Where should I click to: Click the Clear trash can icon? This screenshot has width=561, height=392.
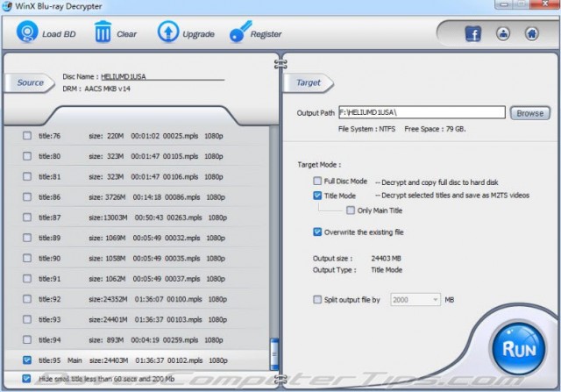point(103,32)
